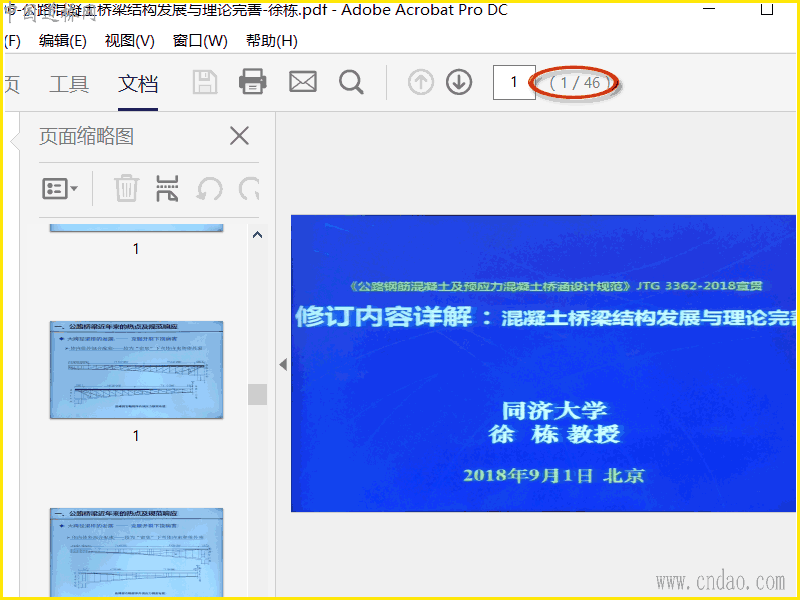The image size is (800, 600).
Task: Click the thumbnail panel scrollbar handle
Action: [x=258, y=394]
